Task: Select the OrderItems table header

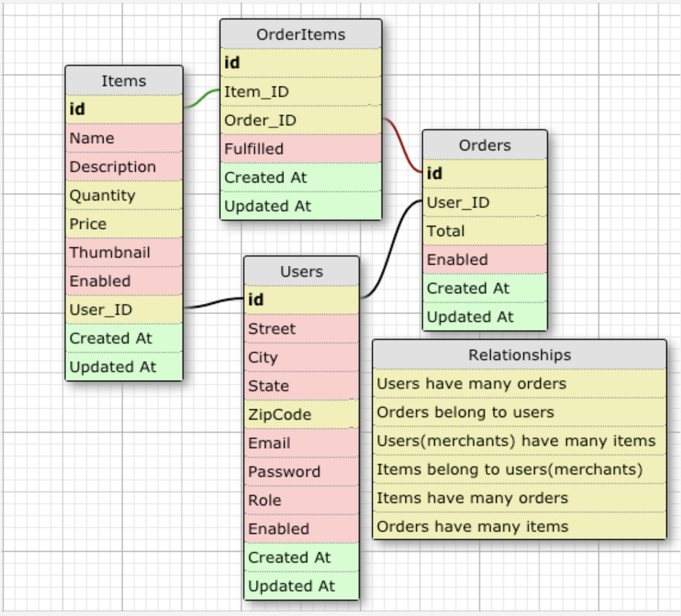Action: pyautogui.click(x=301, y=34)
